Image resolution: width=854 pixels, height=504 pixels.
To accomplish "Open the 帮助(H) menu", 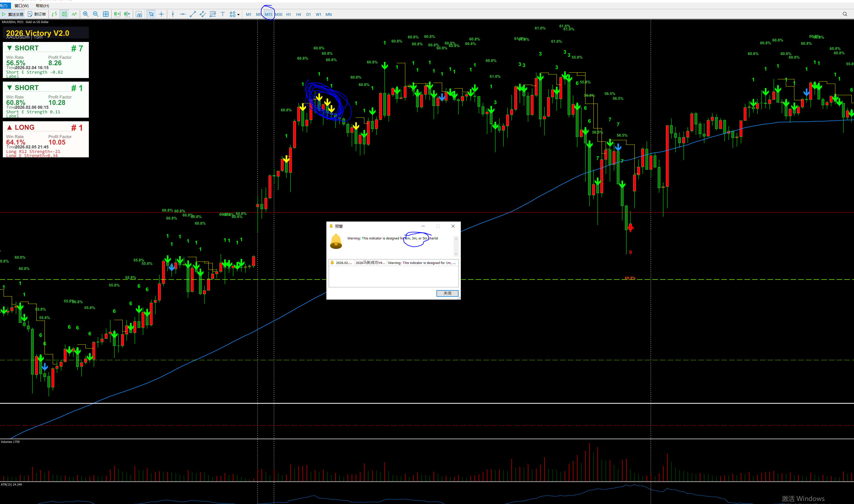I will 42,6.
